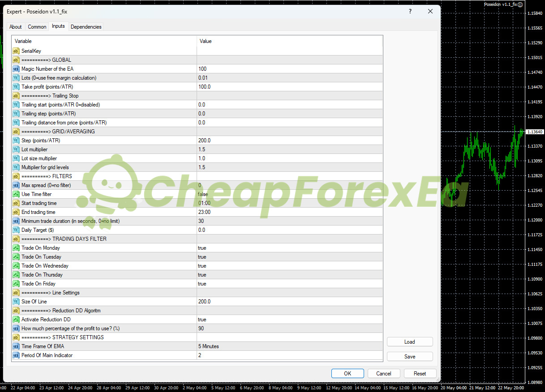
Task: Open the Dependencies tab
Action: click(x=86, y=27)
